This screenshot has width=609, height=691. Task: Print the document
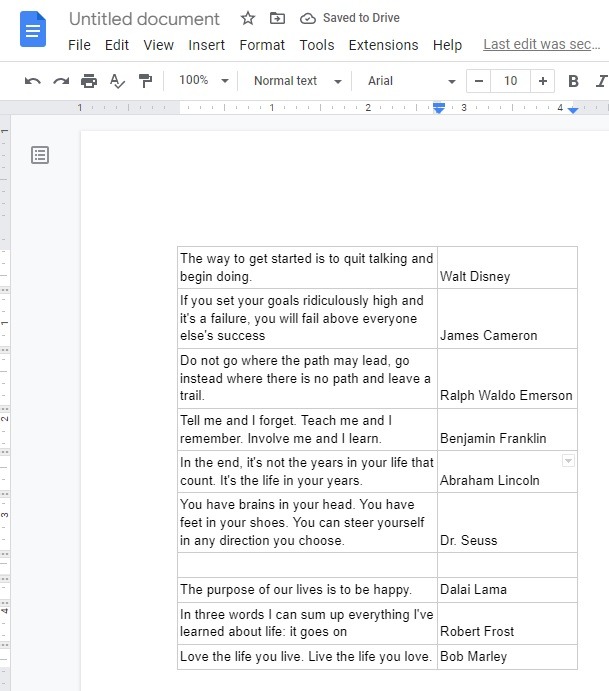pyautogui.click(x=89, y=81)
